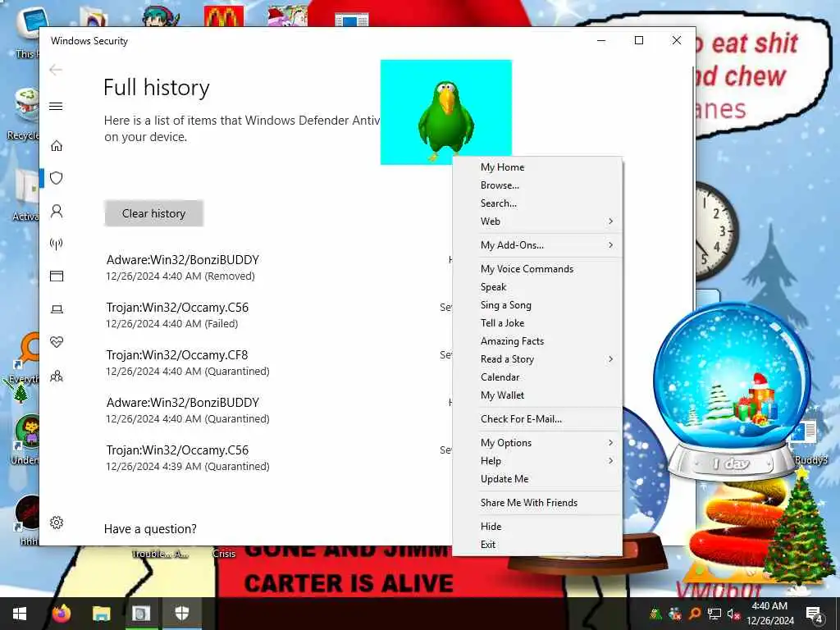The image size is (840, 630).
Task: Click the Clear history button
Action: click(153, 213)
